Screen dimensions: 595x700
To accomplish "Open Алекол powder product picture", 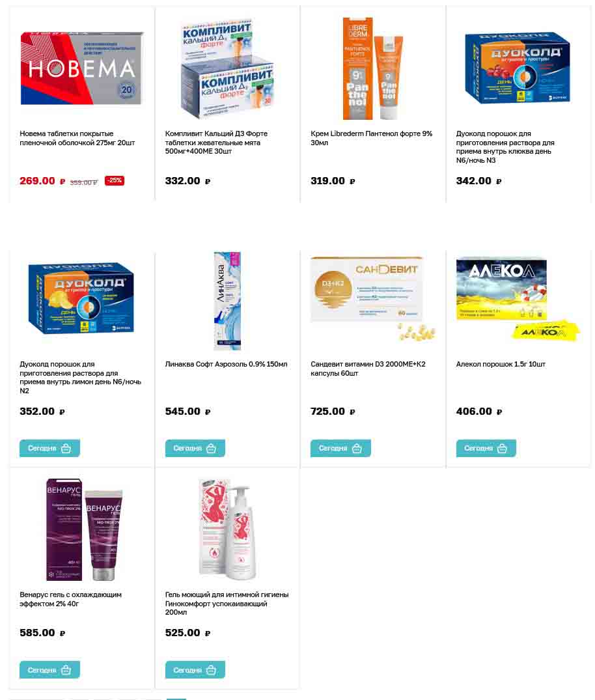I will pyautogui.click(x=518, y=298).
